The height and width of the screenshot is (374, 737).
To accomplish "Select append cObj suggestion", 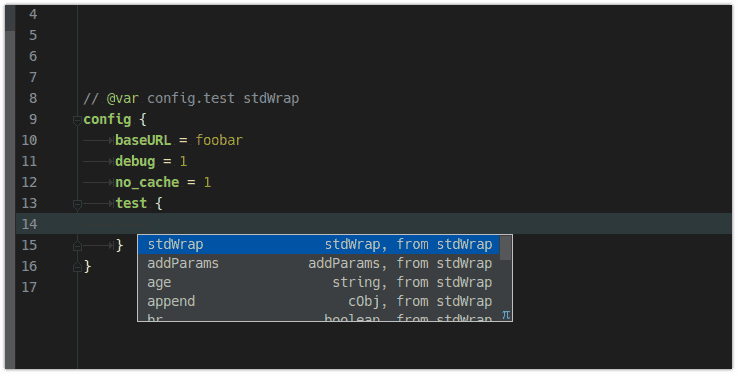I will tap(318, 301).
